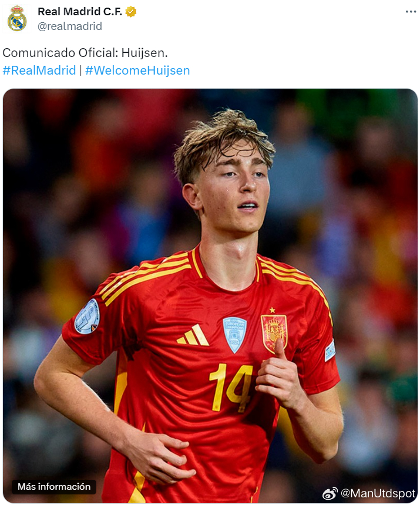
Task: Click the small patch on left sleeve
Action: [x=330, y=351]
